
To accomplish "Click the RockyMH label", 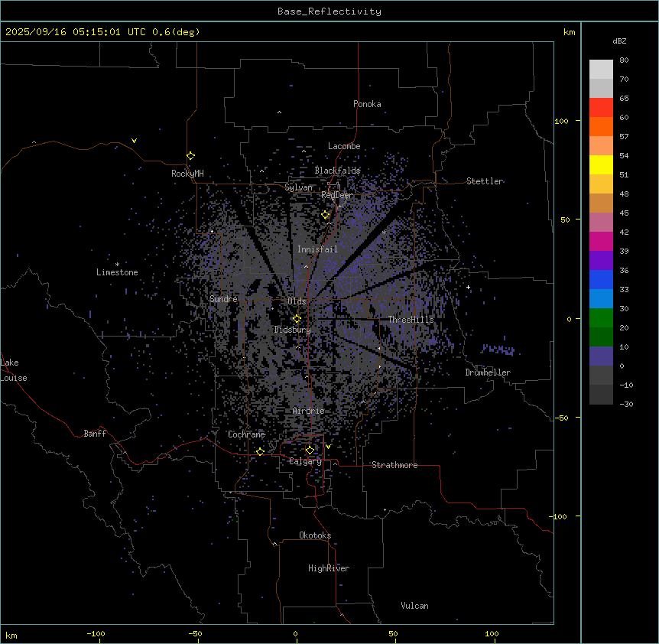I will click(187, 174).
